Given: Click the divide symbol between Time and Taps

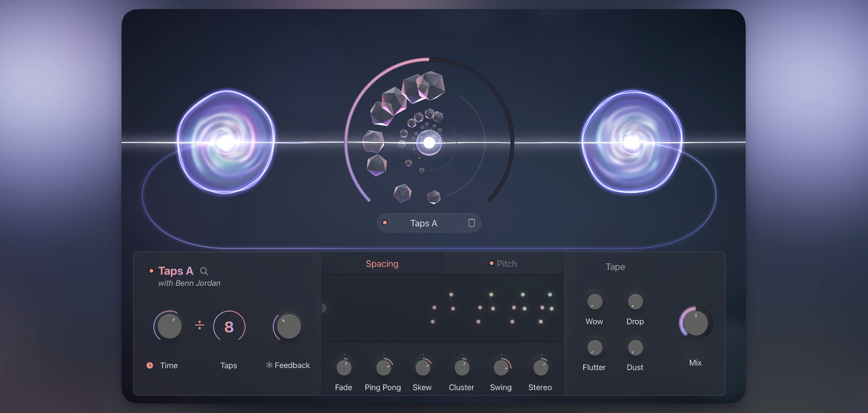Looking at the screenshot, I should click(200, 325).
